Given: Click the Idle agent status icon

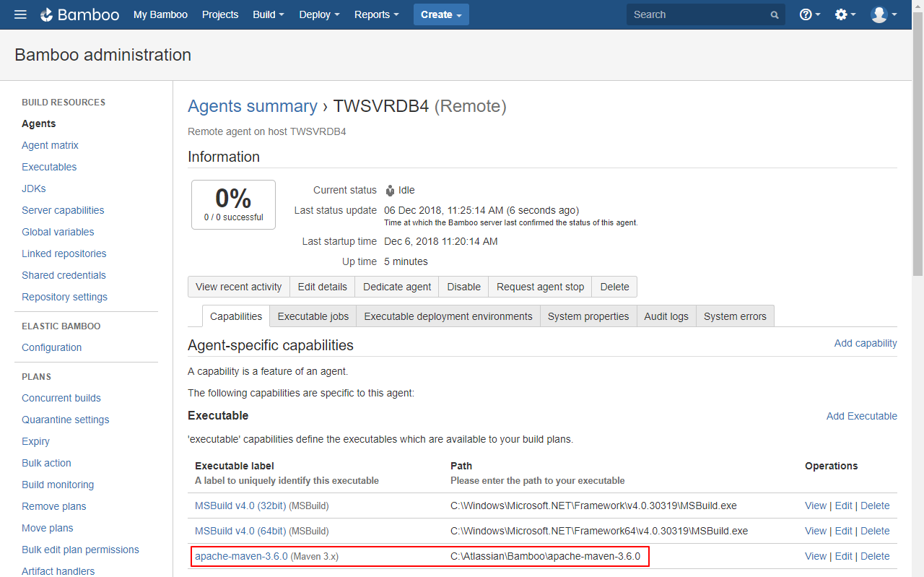Looking at the screenshot, I should pos(390,191).
